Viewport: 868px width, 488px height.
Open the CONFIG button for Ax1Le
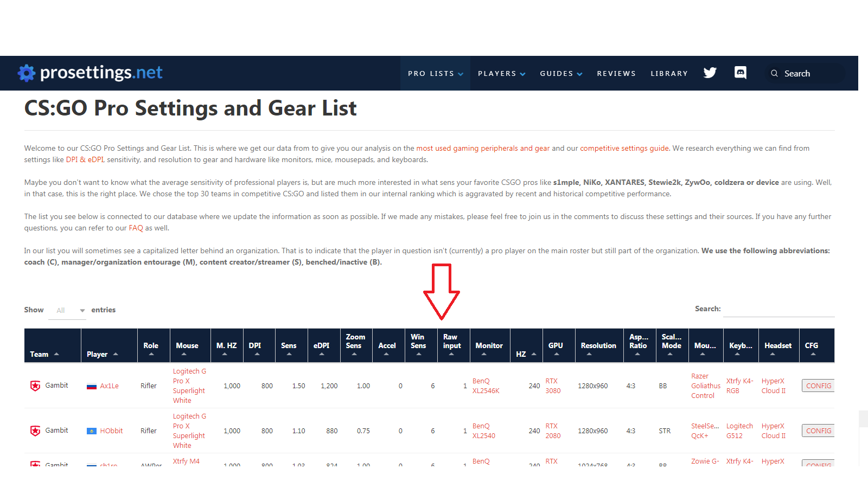818,386
